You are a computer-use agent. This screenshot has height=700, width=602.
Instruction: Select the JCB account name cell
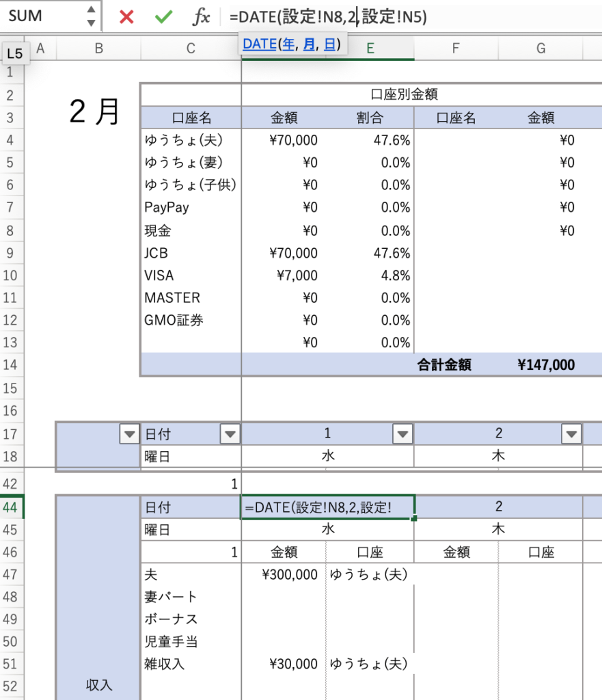(x=190, y=253)
